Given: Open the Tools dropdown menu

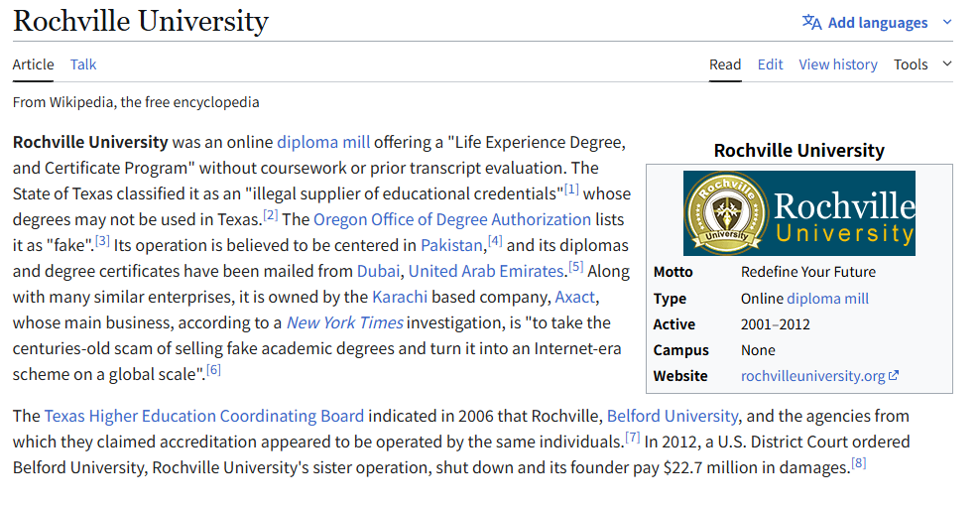Looking at the screenshot, I should click(921, 64).
